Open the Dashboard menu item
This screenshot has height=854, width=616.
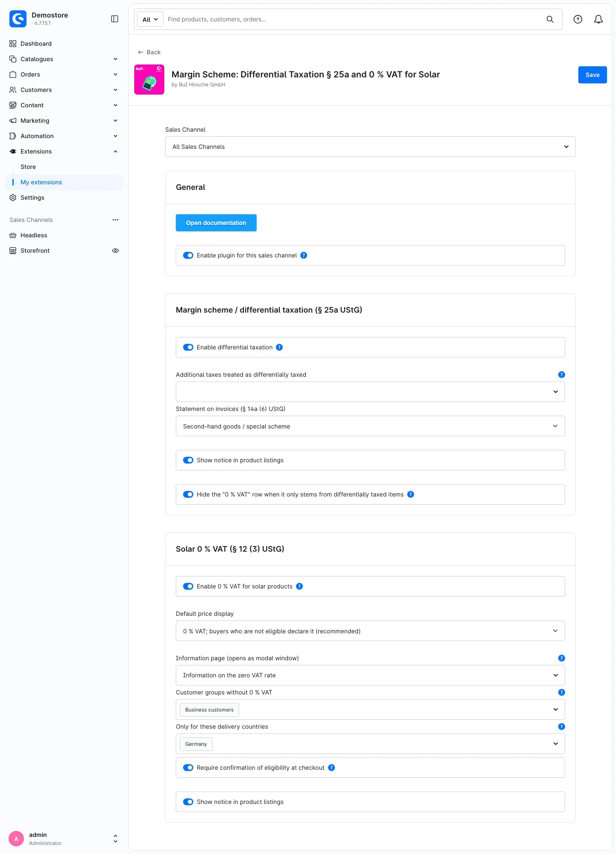click(64, 44)
